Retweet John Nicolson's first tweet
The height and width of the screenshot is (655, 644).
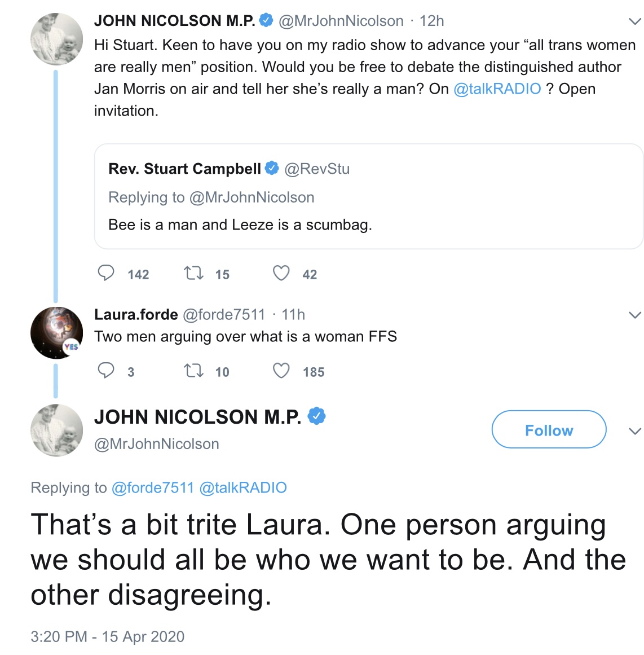193,274
